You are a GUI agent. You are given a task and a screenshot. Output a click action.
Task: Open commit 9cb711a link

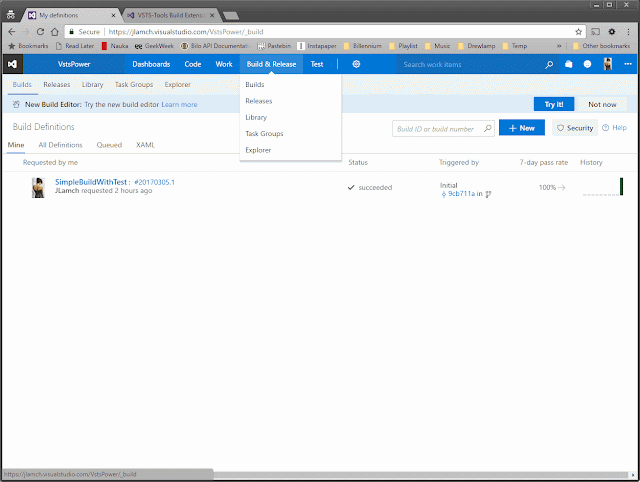click(x=461, y=193)
